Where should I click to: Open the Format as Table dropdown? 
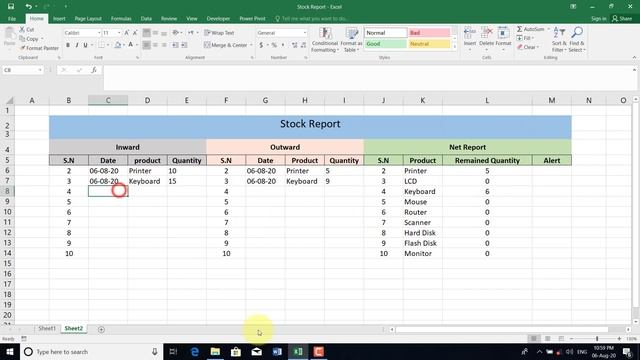pyautogui.click(x=351, y=40)
